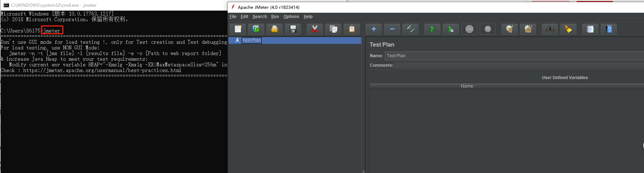
Task: Create a new test plan with New icon
Action: point(238,29)
